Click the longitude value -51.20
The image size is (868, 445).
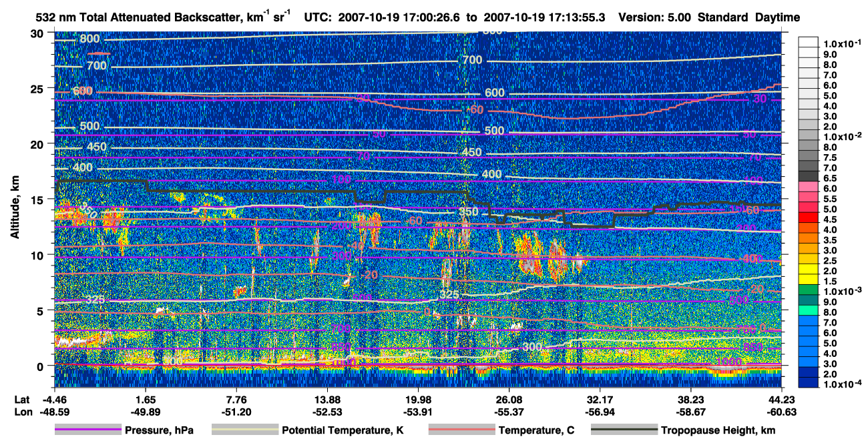tap(236, 412)
